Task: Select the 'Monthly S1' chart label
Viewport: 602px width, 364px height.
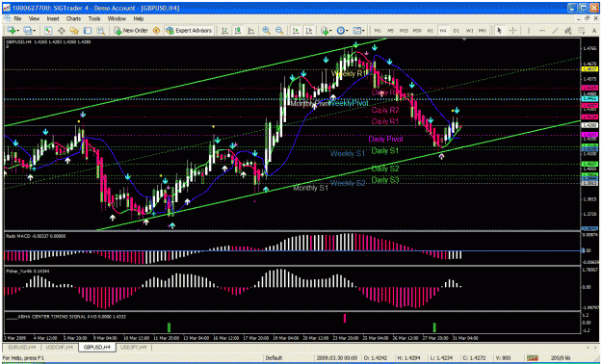Action: tap(310, 188)
